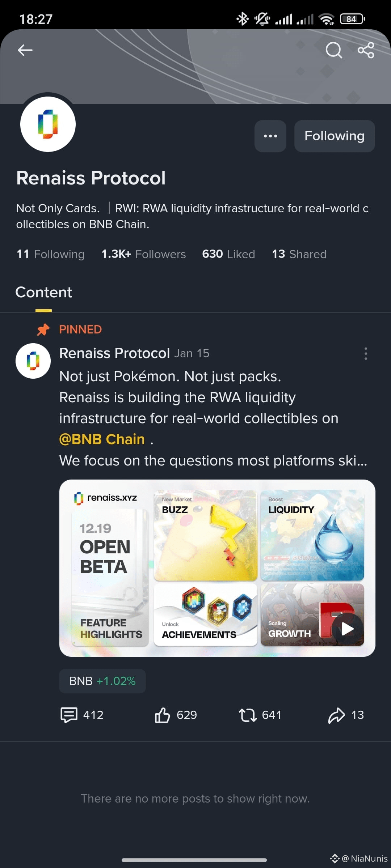Viewport: 391px width, 868px height.
Task: Open the pinned post's vertical dots menu
Action: tap(366, 353)
